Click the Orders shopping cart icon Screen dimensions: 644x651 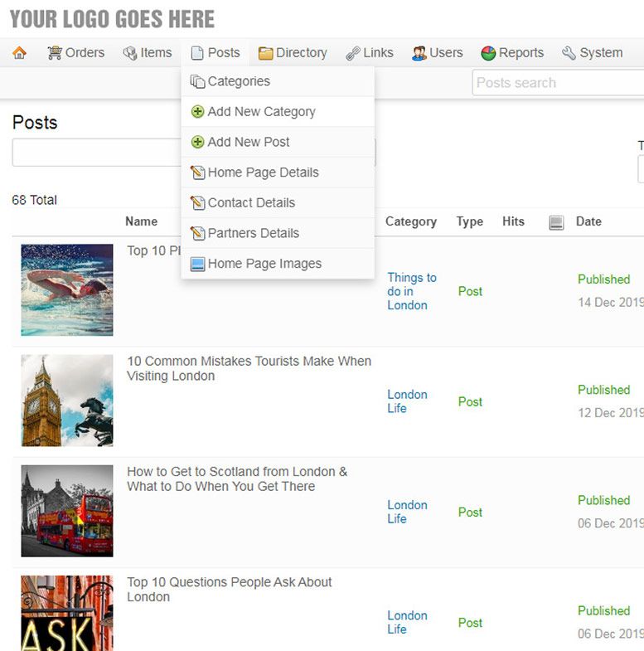[55, 53]
